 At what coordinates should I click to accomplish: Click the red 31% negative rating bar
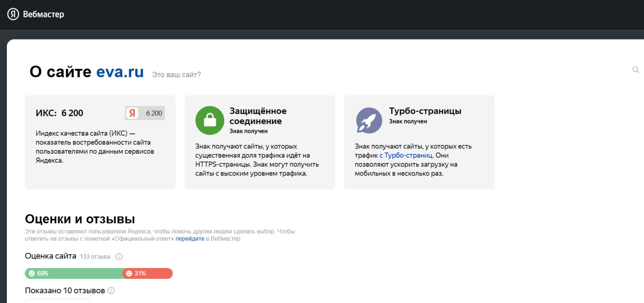(148, 273)
